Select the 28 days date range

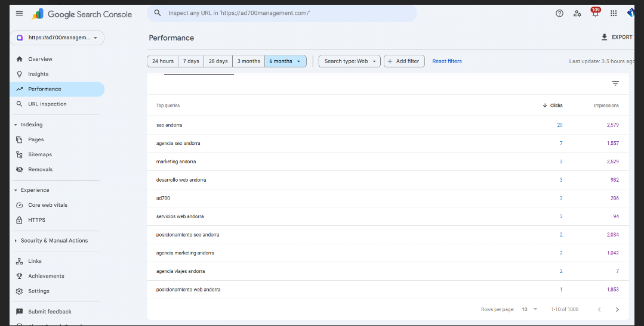coord(218,61)
